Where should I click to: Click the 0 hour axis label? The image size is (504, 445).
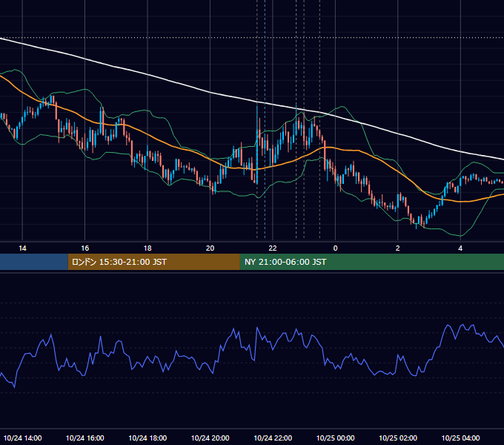click(335, 248)
